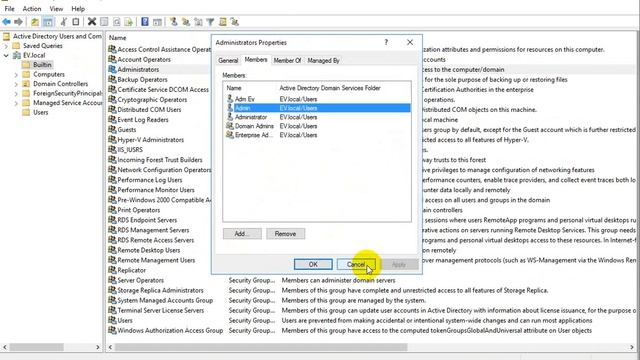The height and width of the screenshot is (360, 640).
Task: Select the Hyper-V Administrators group
Action: coord(150,140)
